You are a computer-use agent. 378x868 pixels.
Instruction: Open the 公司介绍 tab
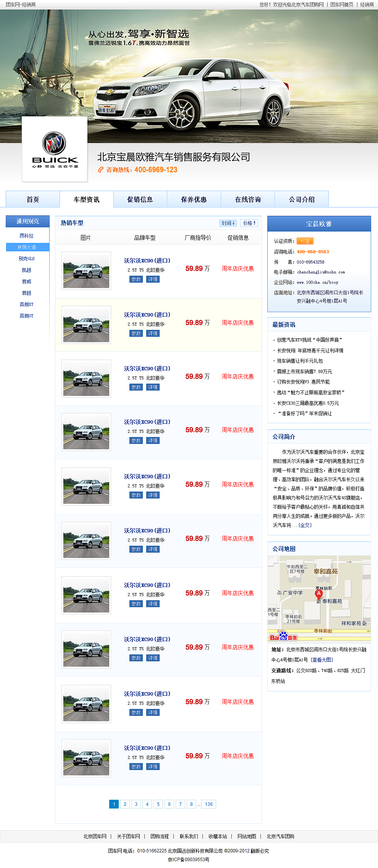click(x=302, y=199)
